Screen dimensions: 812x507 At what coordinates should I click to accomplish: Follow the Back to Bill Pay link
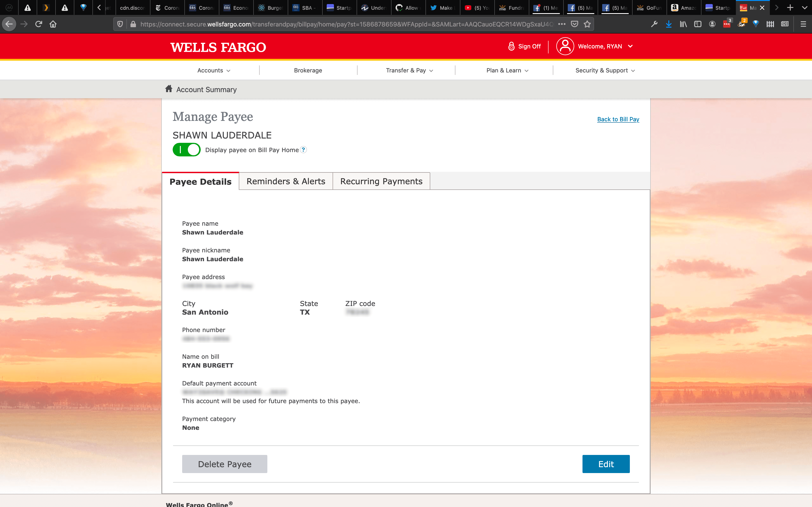tap(618, 119)
